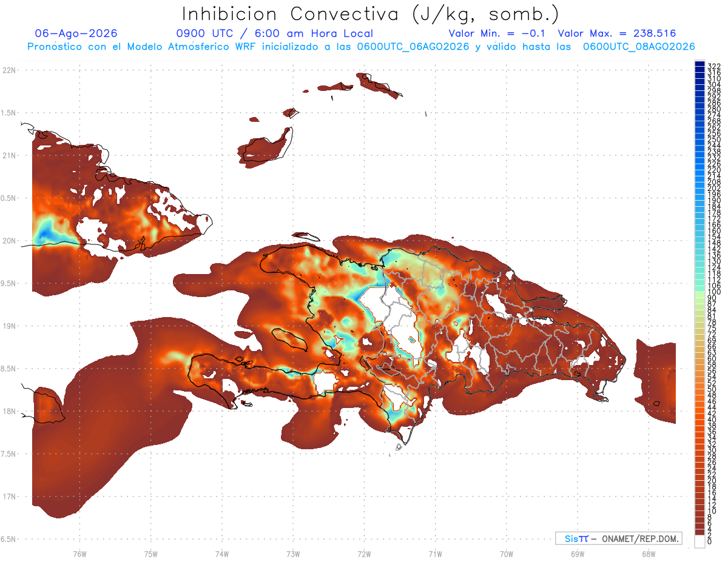Image resolution: width=728 pixels, height=562 pixels.
Task: Click "Pronóstico con el Modelo Atmosférico WRF" text
Action: (144, 47)
